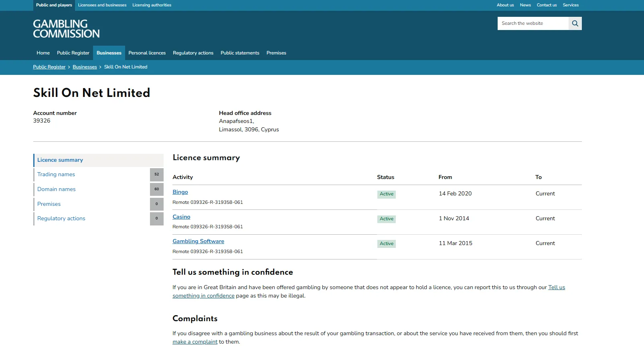
Task: Go to Home in main navigation
Action: (43, 53)
